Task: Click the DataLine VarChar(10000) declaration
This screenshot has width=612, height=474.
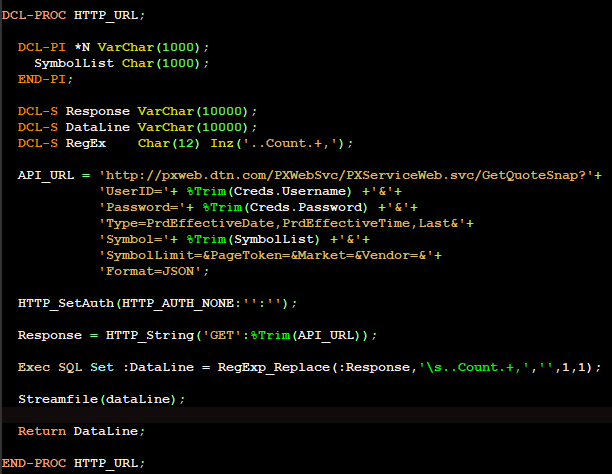Action: pos(137,127)
